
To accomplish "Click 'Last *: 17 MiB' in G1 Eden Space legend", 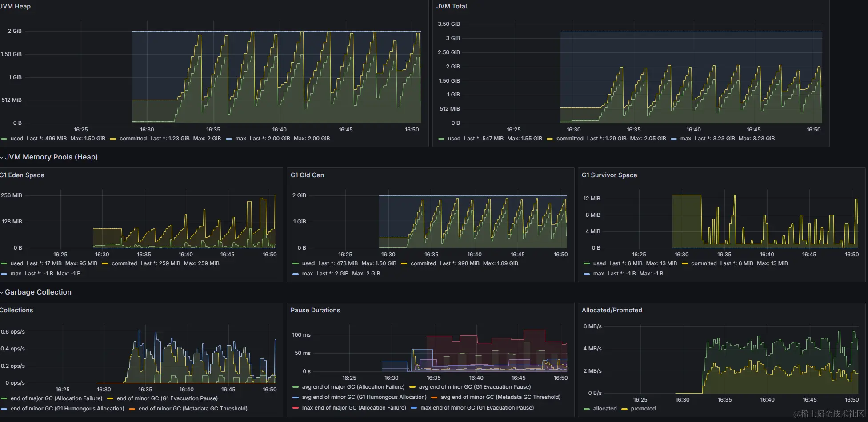I will pyautogui.click(x=44, y=263).
